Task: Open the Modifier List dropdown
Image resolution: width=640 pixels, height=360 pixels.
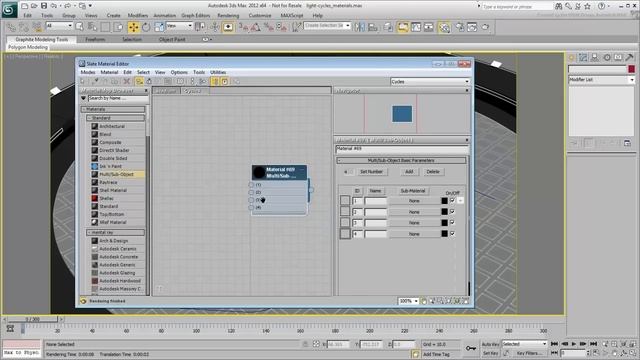Action: click(x=602, y=80)
